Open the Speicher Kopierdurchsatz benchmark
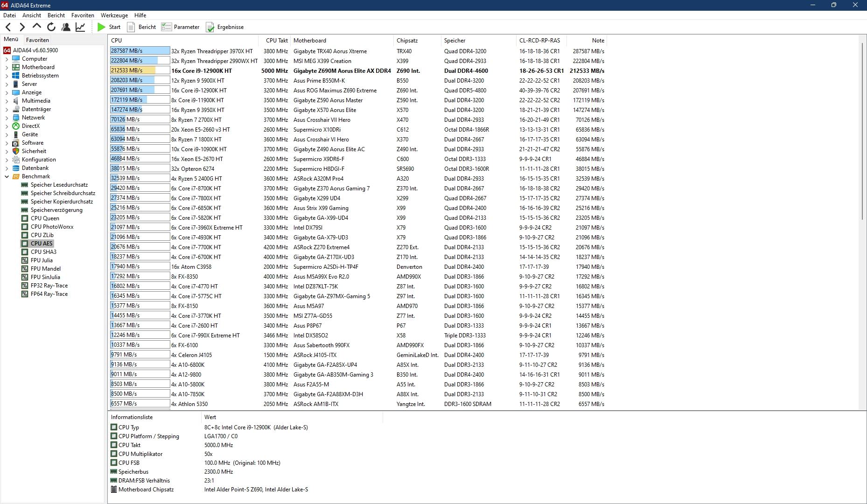The width and height of the screenshot is (867, 504). [x=62, y=202]
